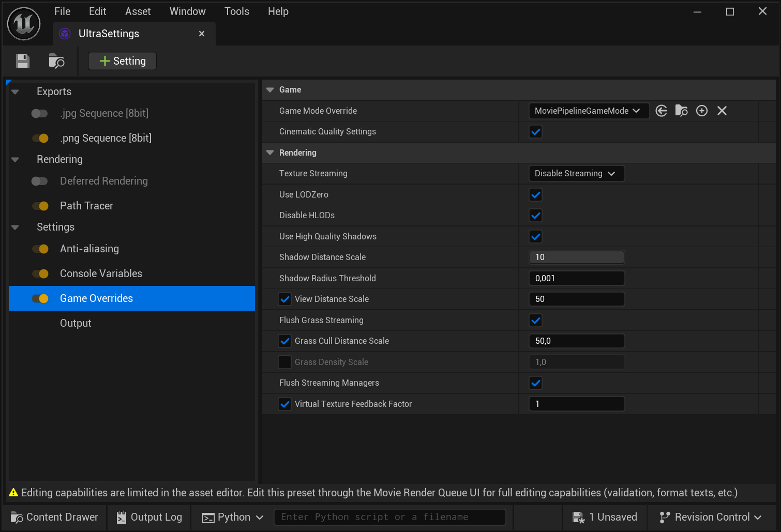Create new Game Mode class plus icon
781x532 pixels.
pos(702,111)
